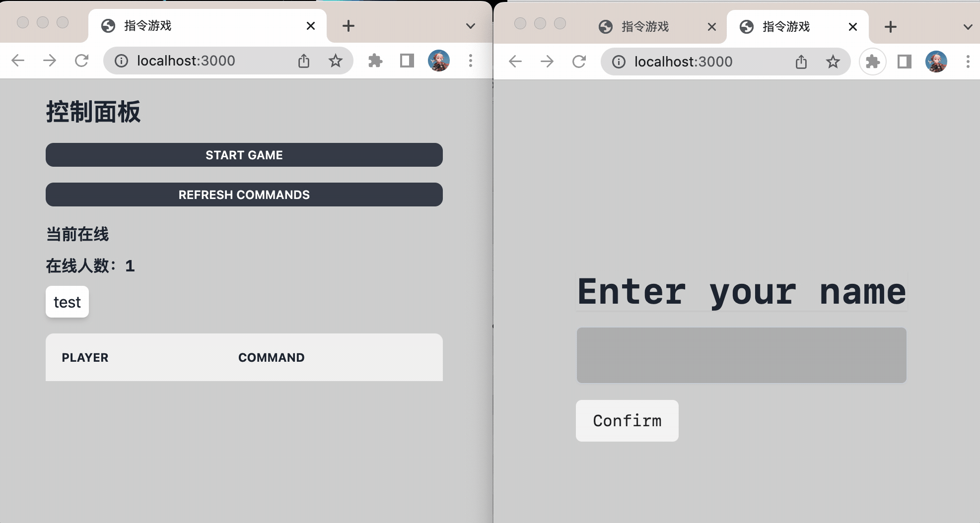The height and width of the screenshot is (523, 980).
Task: Open profile avatar in right window
Action: [936, 62]
